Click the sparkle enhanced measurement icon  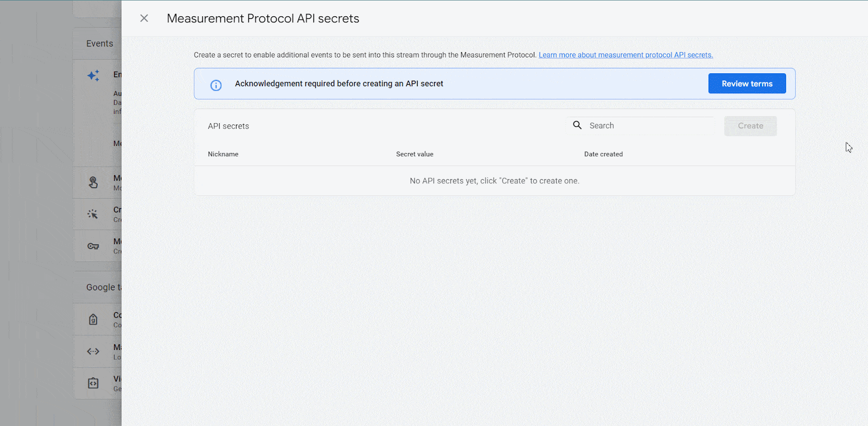pyautogui.click(x=93, y=75)
